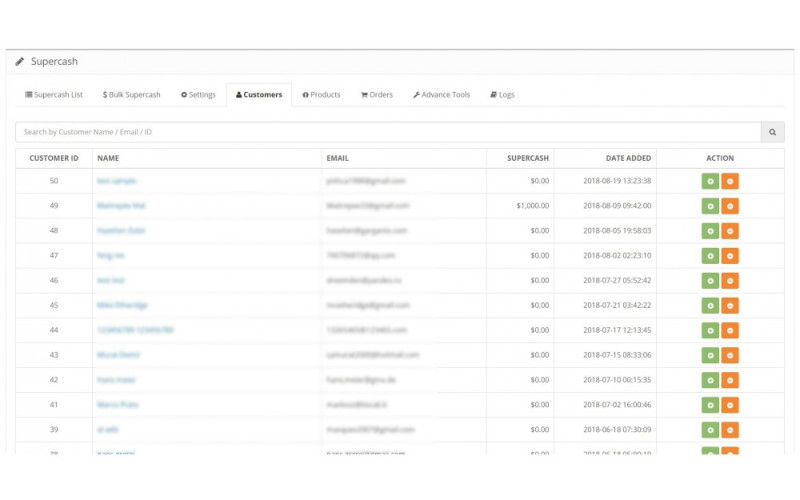This screenshot has height=500, width=800.
Task: Click orange minus icon in customer 44 row
Action: point(730,331)
